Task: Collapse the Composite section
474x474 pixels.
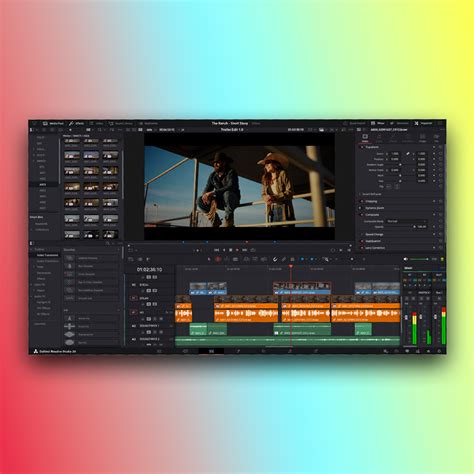Action: [x=372, y=215]
